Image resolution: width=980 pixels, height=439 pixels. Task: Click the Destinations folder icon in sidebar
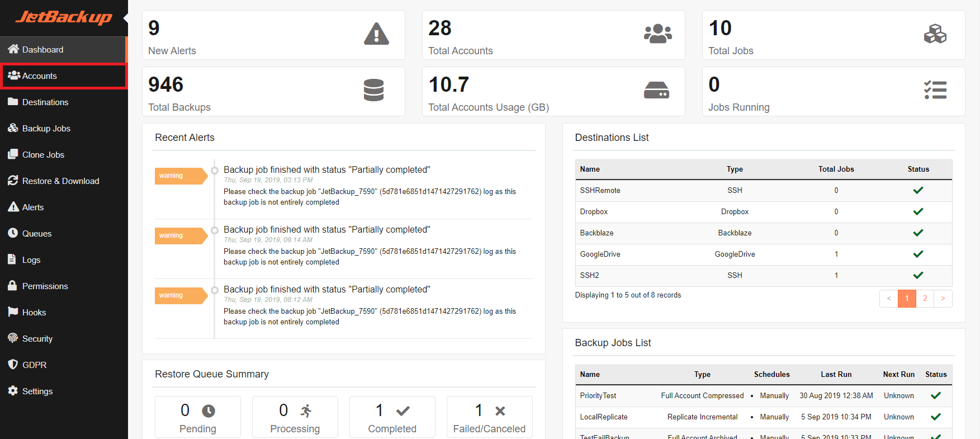pyautogui.click(x=13, y=102)
